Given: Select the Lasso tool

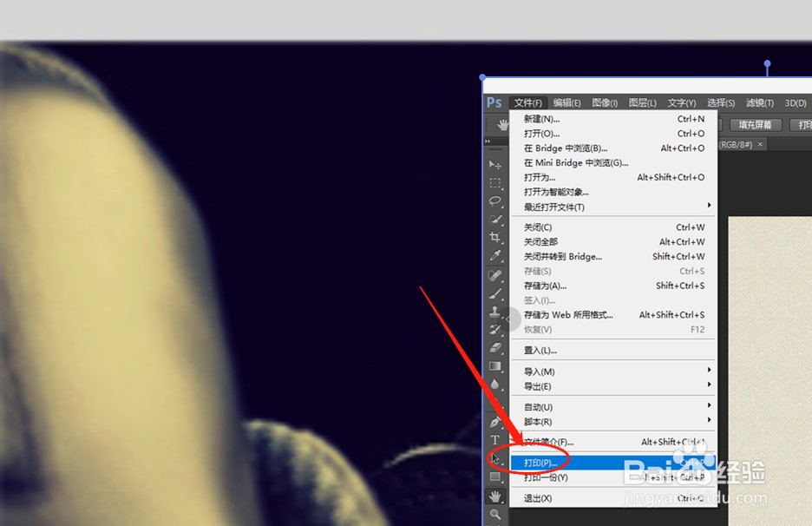Looking at the screenshot, I should 495,201.
